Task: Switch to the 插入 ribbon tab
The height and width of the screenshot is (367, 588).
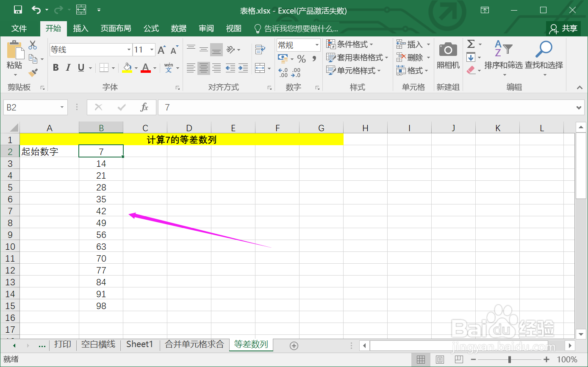Action: pos(80,28)
